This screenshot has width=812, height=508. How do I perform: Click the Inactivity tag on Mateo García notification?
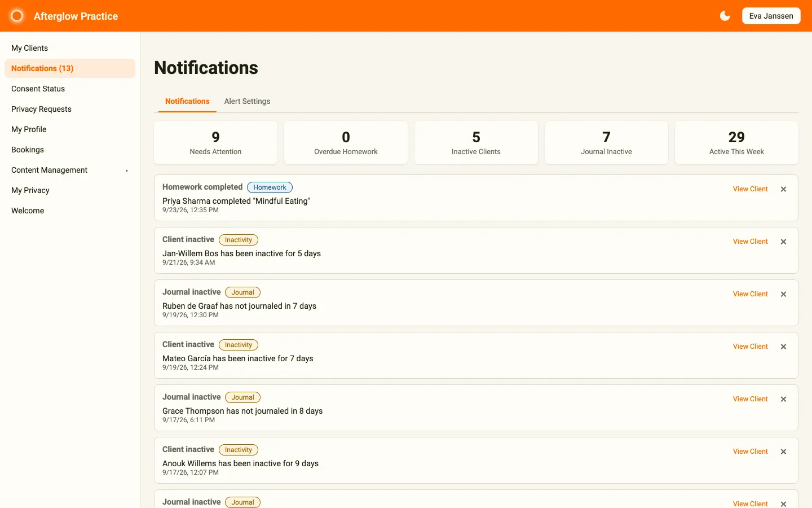point(239,345)
